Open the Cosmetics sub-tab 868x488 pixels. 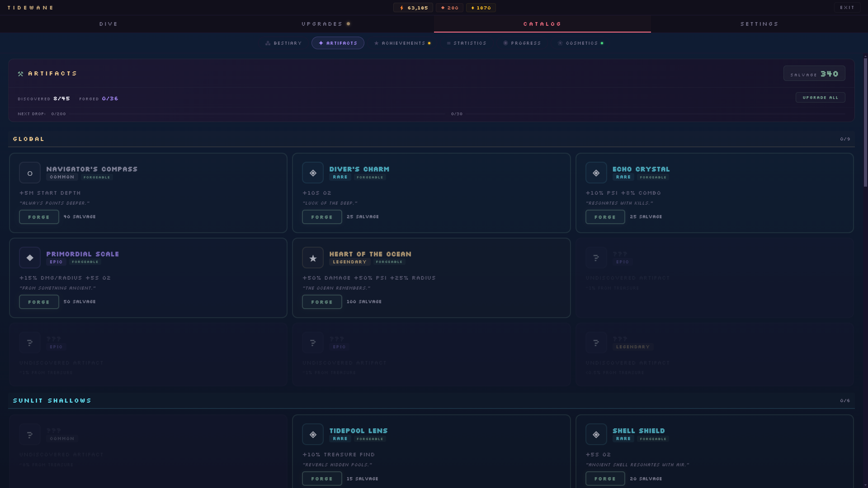(580, 43)
